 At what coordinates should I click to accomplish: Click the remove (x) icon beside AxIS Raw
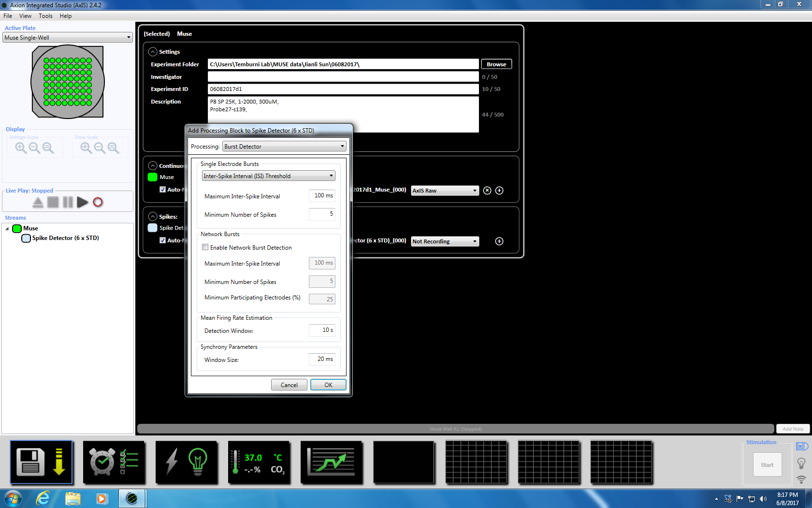(487, 191)
